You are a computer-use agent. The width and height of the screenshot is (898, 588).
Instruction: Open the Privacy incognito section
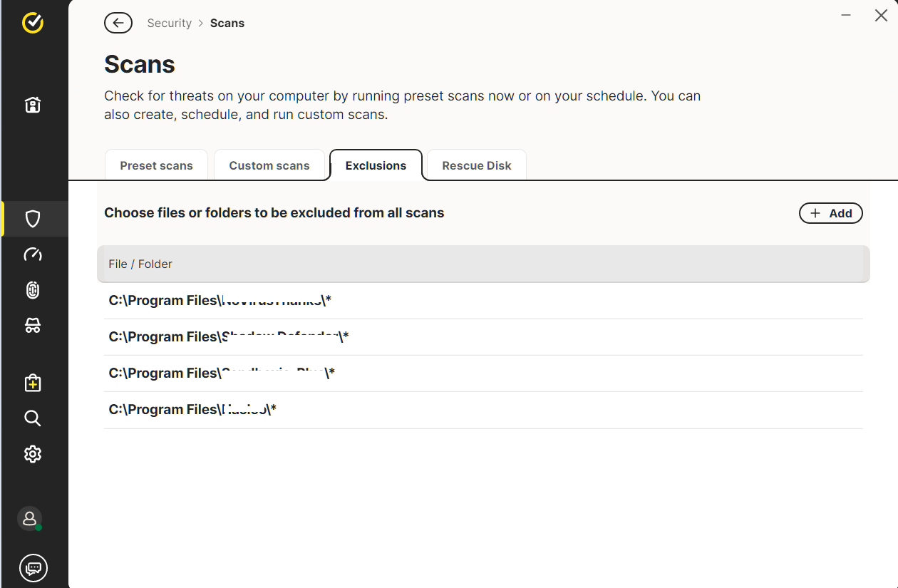(33, 326)
